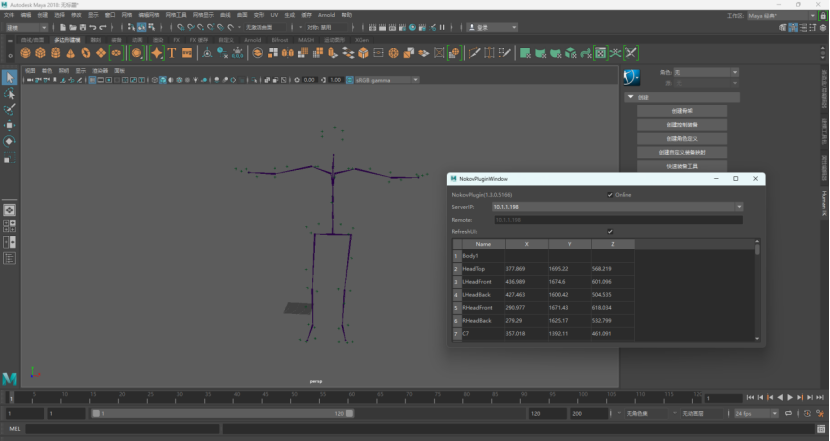Image resolution: width=830 pixels, height=441 pixels.
Task: Pick the Select tool arrow in toolbox
Action: [10, 78]
